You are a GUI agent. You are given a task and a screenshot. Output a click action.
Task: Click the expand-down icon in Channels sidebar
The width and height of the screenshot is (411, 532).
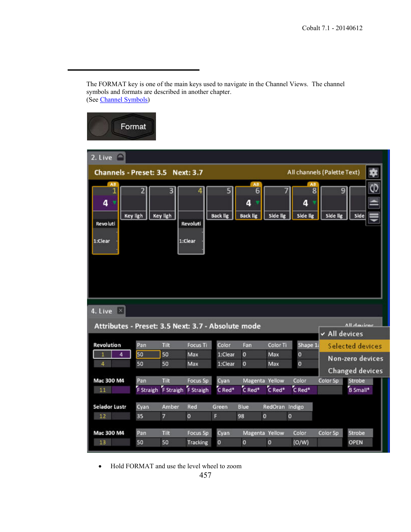click(x=374, y=217)
